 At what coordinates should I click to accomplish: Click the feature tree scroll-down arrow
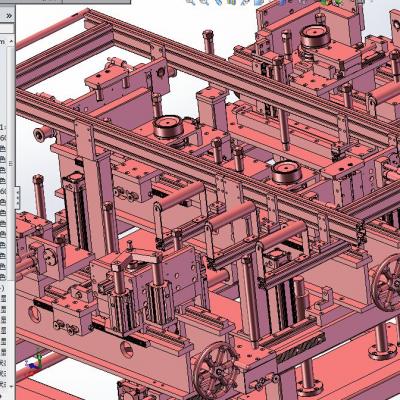12,386
